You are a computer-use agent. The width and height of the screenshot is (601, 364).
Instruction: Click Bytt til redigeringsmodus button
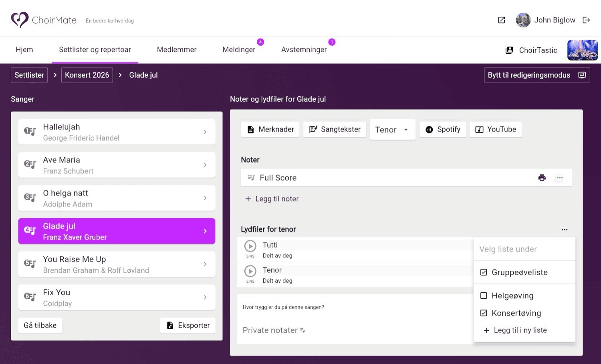[537, 75]
